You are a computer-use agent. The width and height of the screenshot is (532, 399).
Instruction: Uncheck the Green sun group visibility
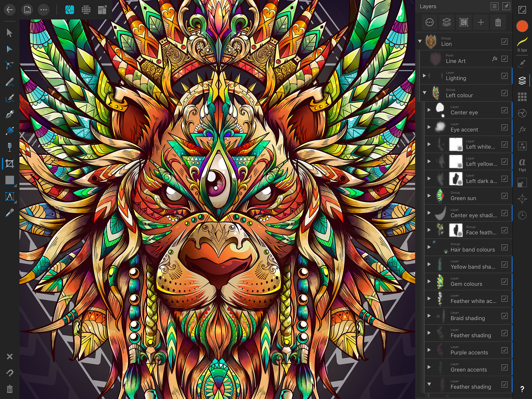(x=504, y=196)
